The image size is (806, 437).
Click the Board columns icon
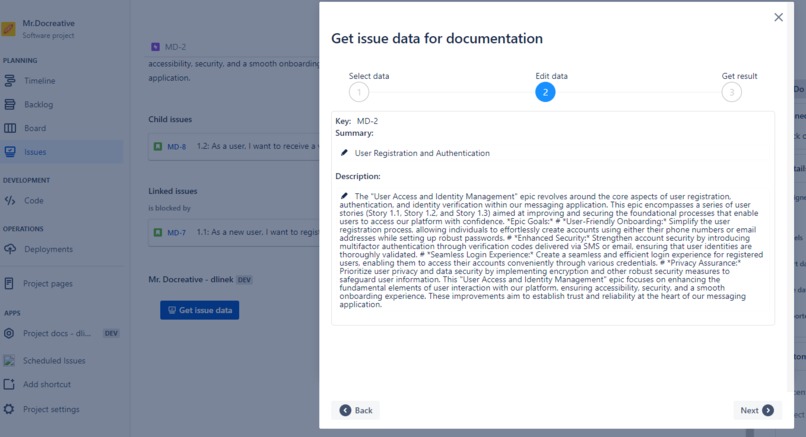(x=10, y=128)
